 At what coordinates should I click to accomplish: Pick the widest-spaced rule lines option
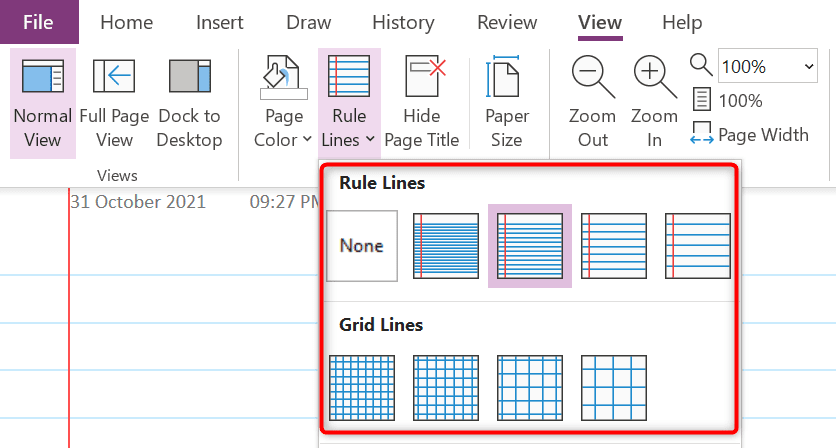[698, 245]
